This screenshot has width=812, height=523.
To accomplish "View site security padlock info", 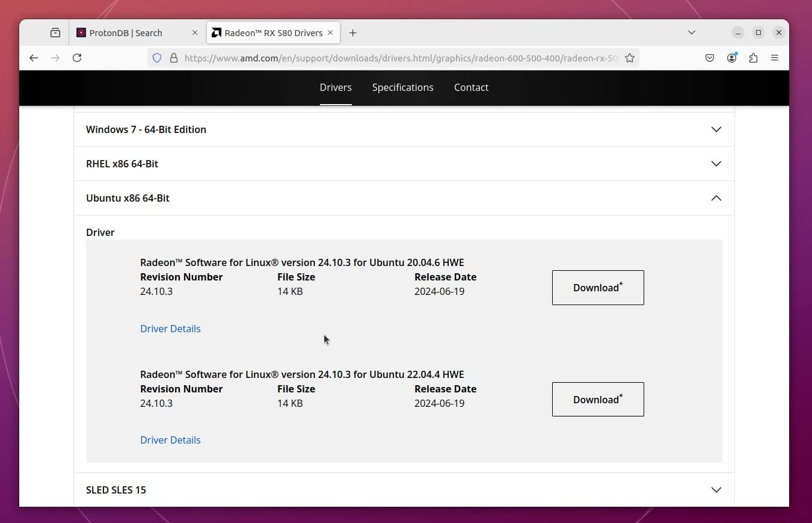I will pos(173,58).
